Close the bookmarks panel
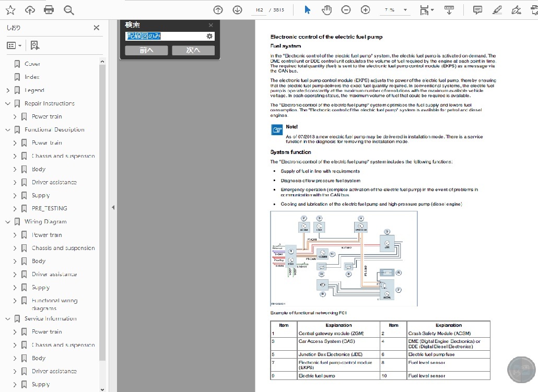This screenshot has width=538, height=392. [x=97, y=28]
